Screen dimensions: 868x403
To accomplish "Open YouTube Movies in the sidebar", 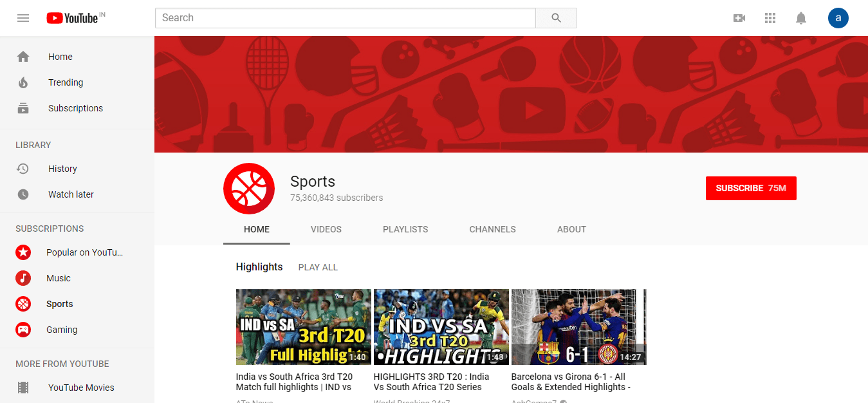I will (x=81, y=387).
